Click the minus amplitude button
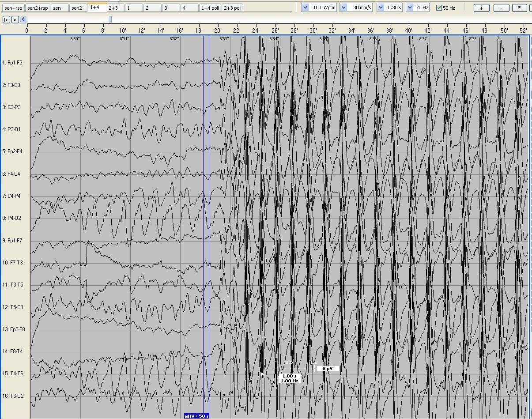This screenshot has width=532, height=419. [501, 8]
